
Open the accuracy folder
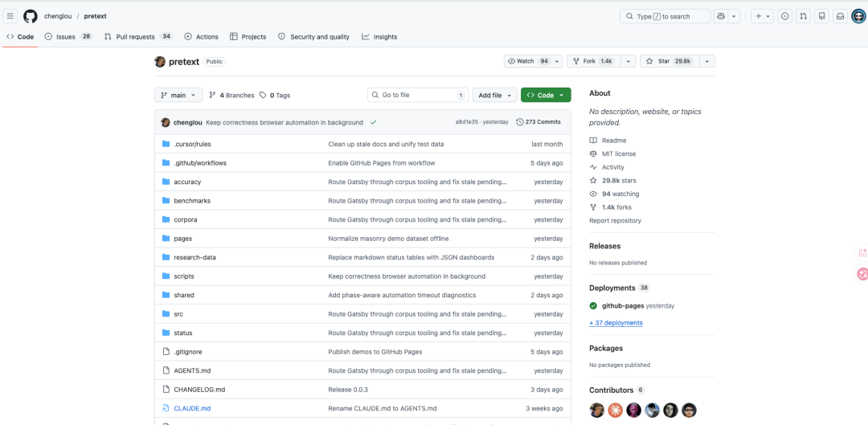pyautogui.click(x=187, y=182)
